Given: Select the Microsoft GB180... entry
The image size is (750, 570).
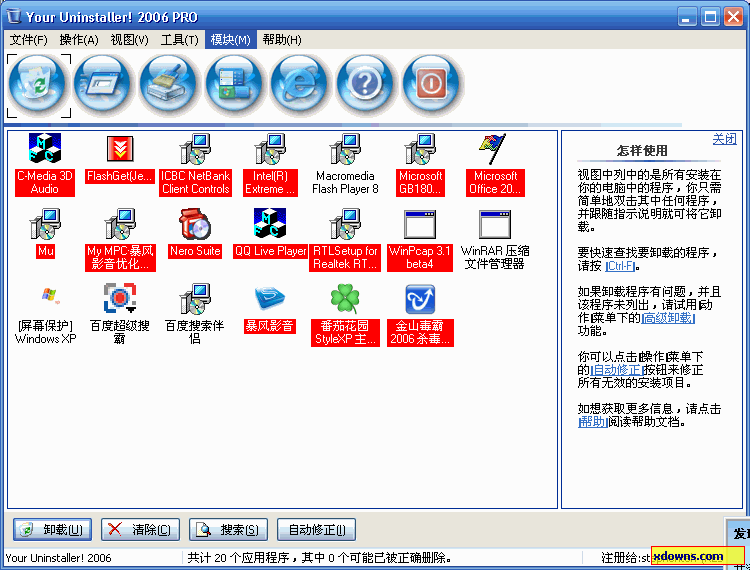Looking at the screenshot, I should tap(420, 165).
